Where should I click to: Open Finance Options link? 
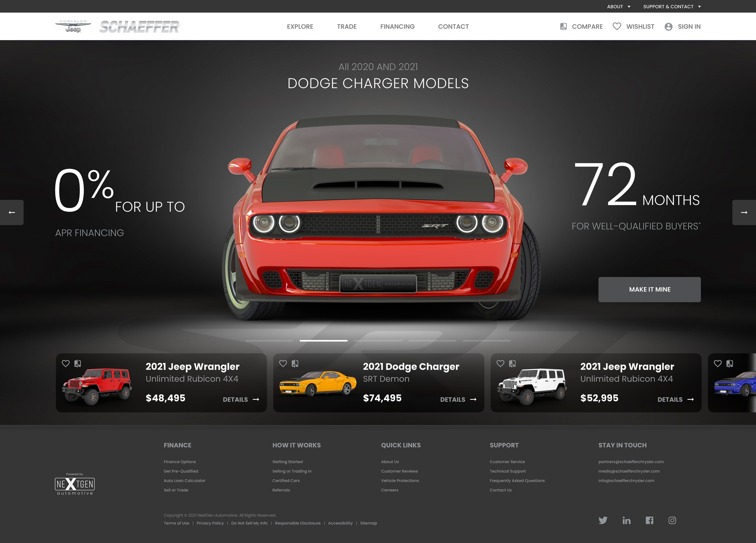[x=180, y=462]
